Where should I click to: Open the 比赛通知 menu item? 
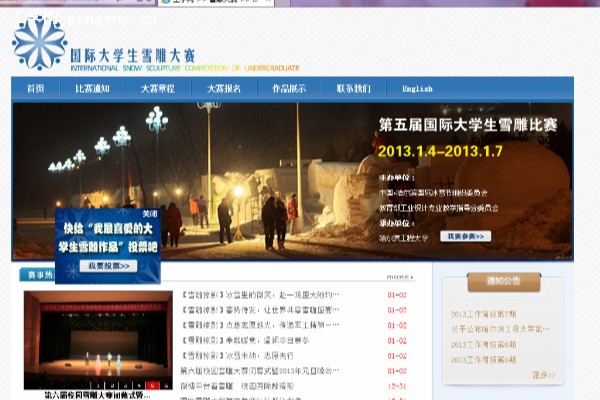(x=92, y=89)
